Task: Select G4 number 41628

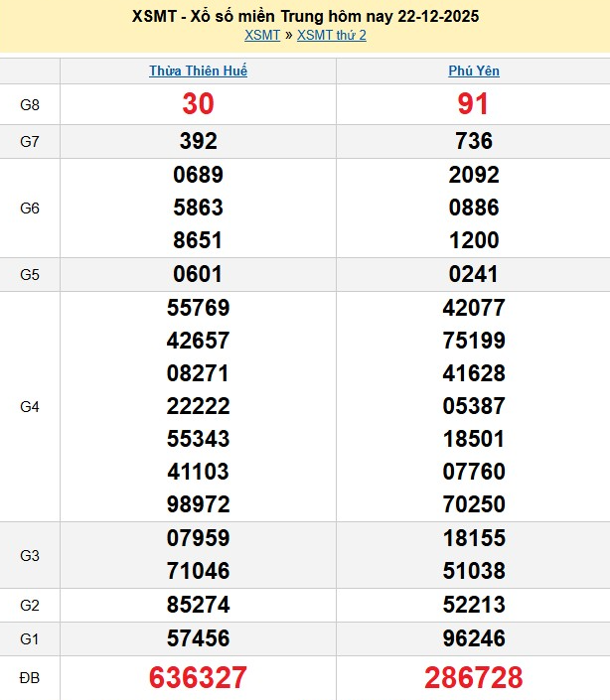Action: tap(474, 373)
